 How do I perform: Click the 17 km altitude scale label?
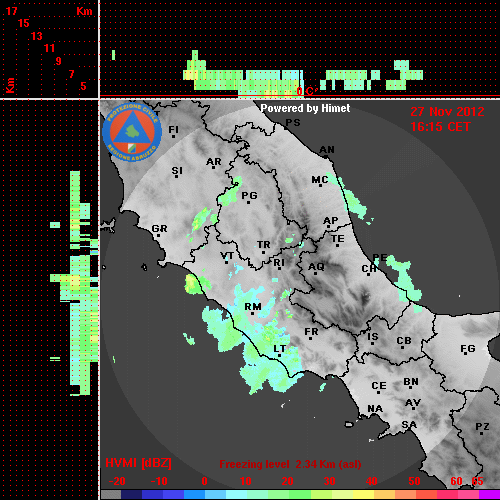tap(11, 11)
